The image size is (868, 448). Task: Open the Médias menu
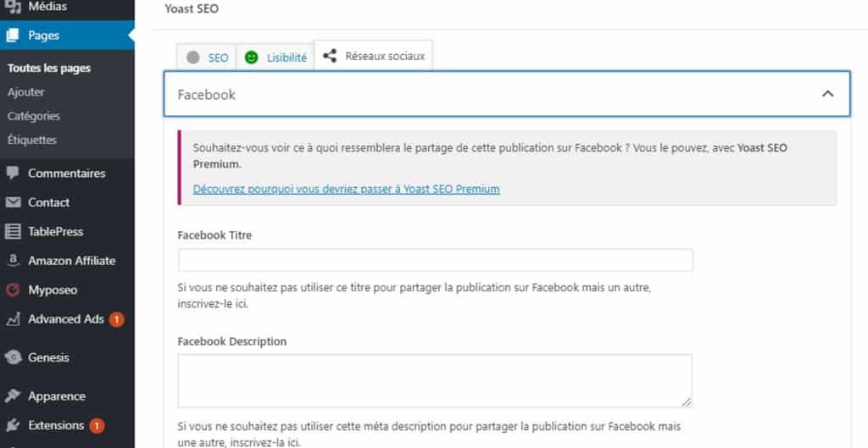point(67,7)
